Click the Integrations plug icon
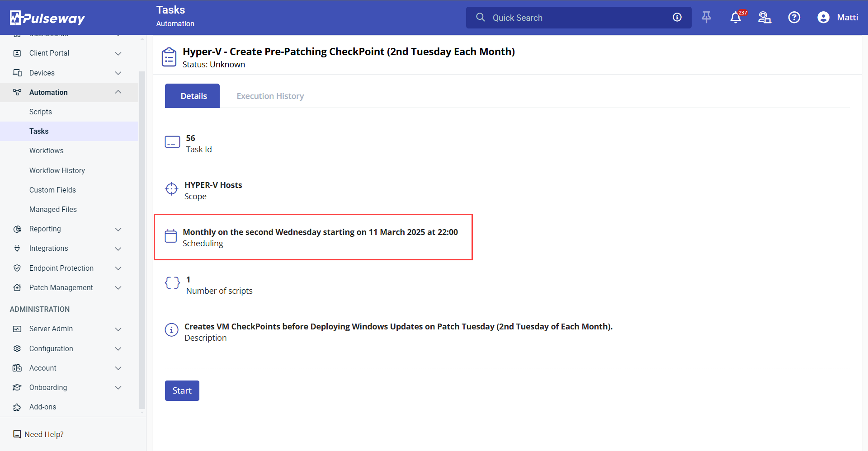This screenshot has width=868, height=451. [x=17, y=249]
